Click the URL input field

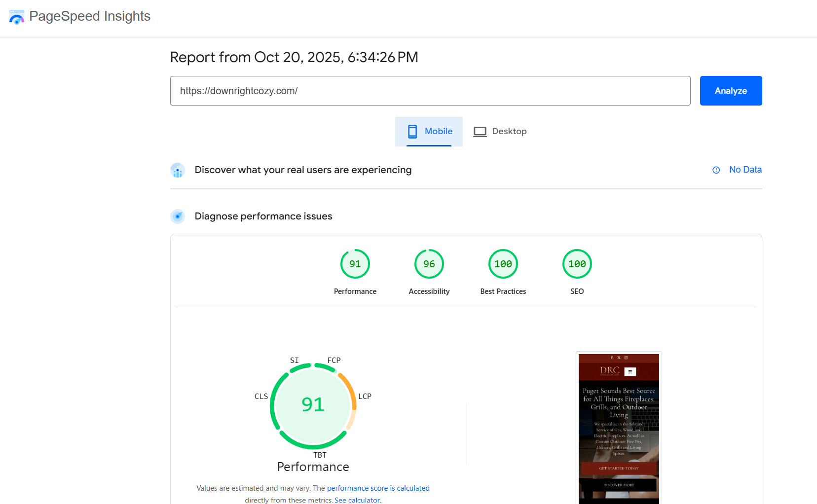(430, 91)
